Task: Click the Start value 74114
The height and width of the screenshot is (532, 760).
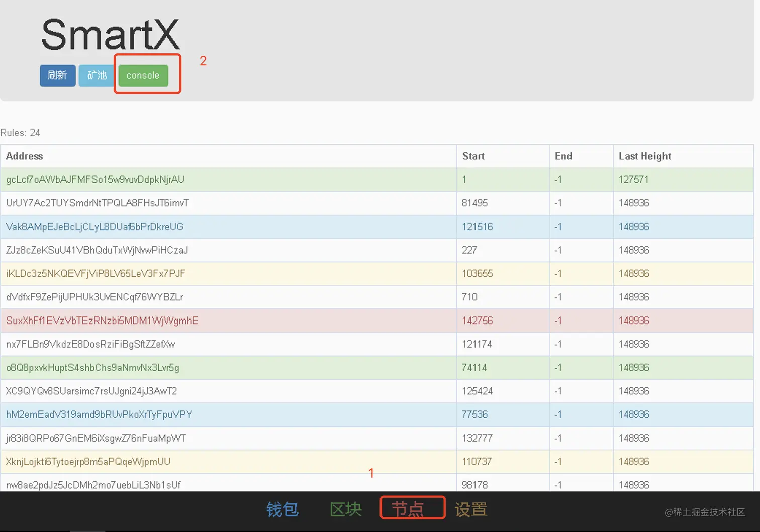Action: (x=474, y=368)
